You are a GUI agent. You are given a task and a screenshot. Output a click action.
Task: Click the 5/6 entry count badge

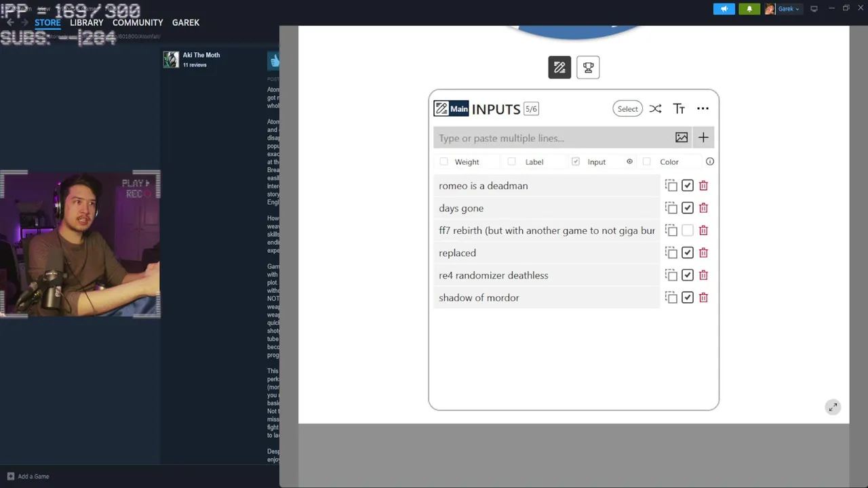[x=531, y=108]
